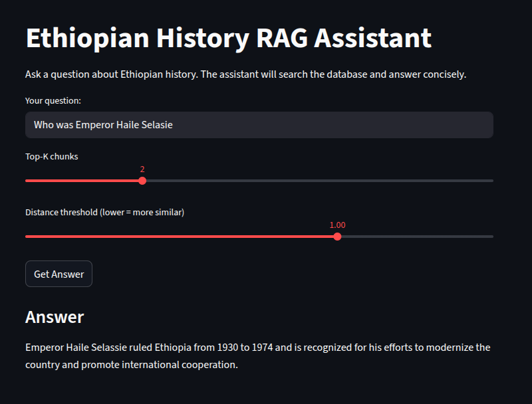Image resolution: width=532 pixels, height=404 pixels.
Task: Click the "Top-K chunks" label
Action: (x=51, y=157)
